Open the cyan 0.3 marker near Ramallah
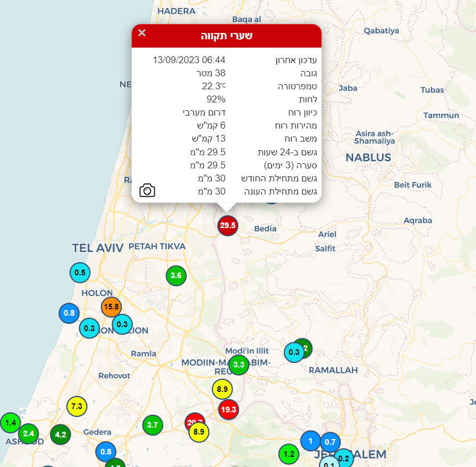 click(x=294, y=352)
